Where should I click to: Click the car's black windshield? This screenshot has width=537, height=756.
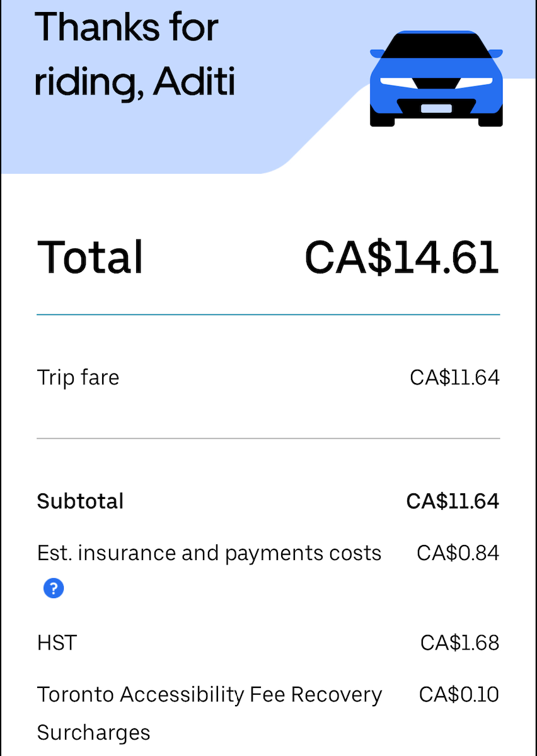(x=436, y=45)
